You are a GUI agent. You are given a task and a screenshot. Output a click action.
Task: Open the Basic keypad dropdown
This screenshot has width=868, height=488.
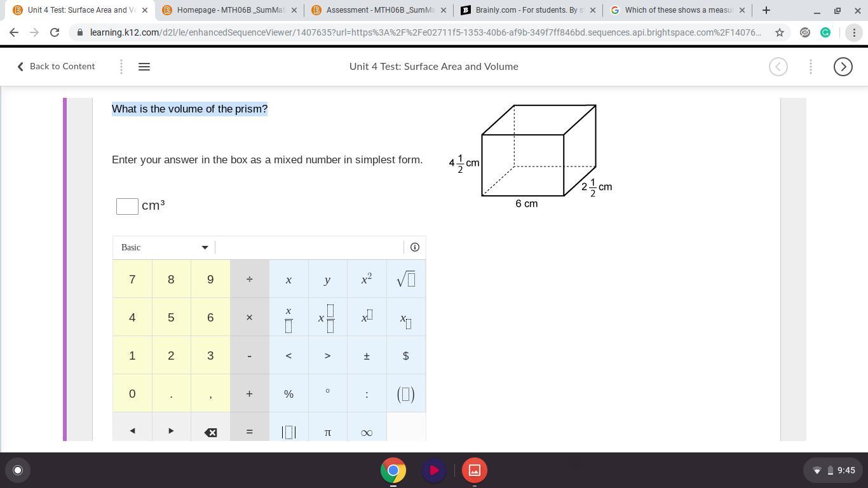pos(163,247)
